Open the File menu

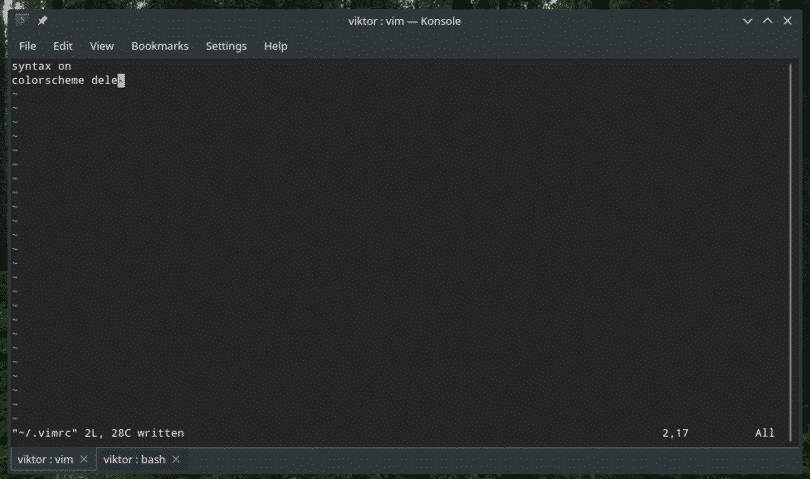(x=27, y=46)
